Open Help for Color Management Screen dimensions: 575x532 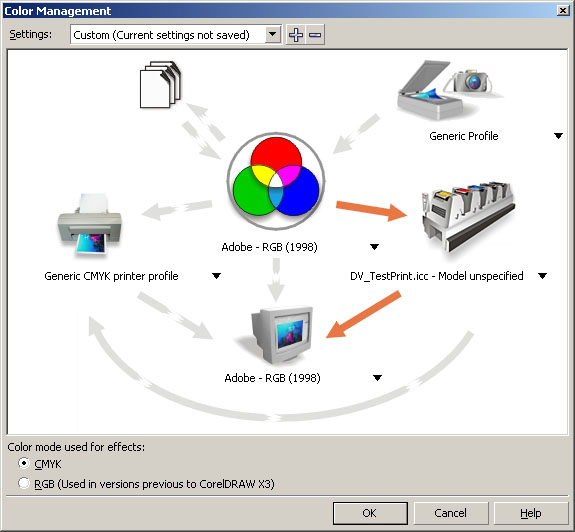coord(531,513)
